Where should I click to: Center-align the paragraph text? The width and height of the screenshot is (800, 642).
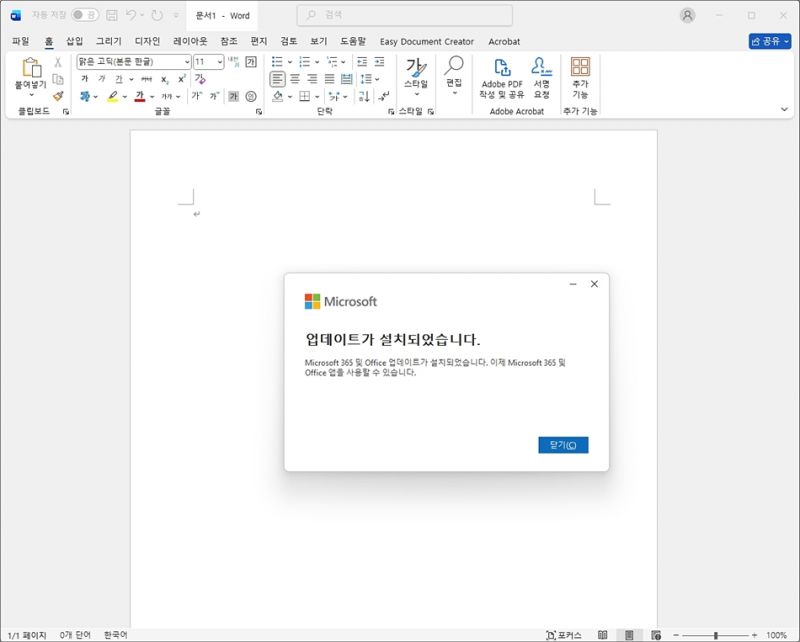coord(295,79)
